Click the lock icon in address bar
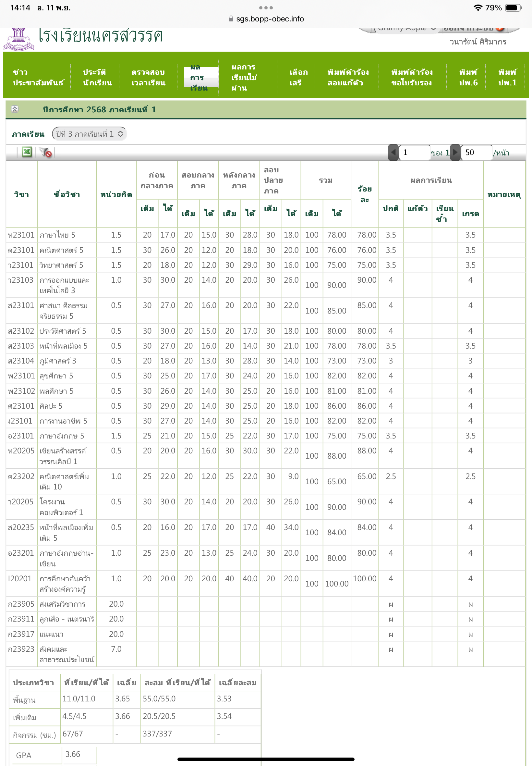This screenshot has height=766, width=532. [x=231, y=19]
